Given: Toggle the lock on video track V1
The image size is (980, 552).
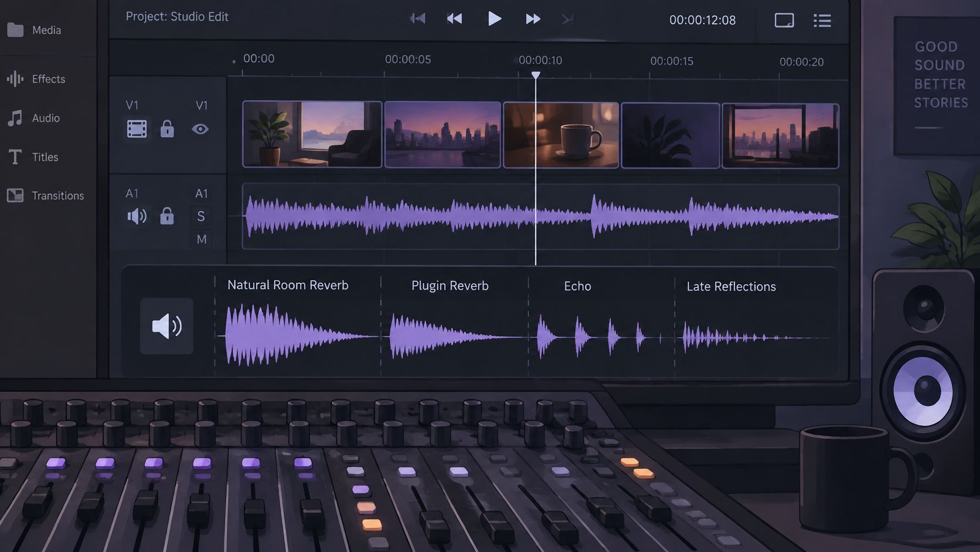Looking at the screenshot, I should click(167, 128).
